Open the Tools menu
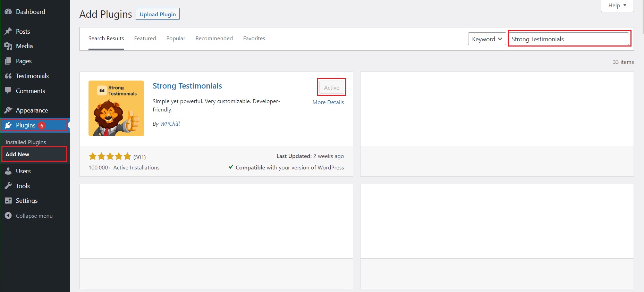 [x=35, y=186]
